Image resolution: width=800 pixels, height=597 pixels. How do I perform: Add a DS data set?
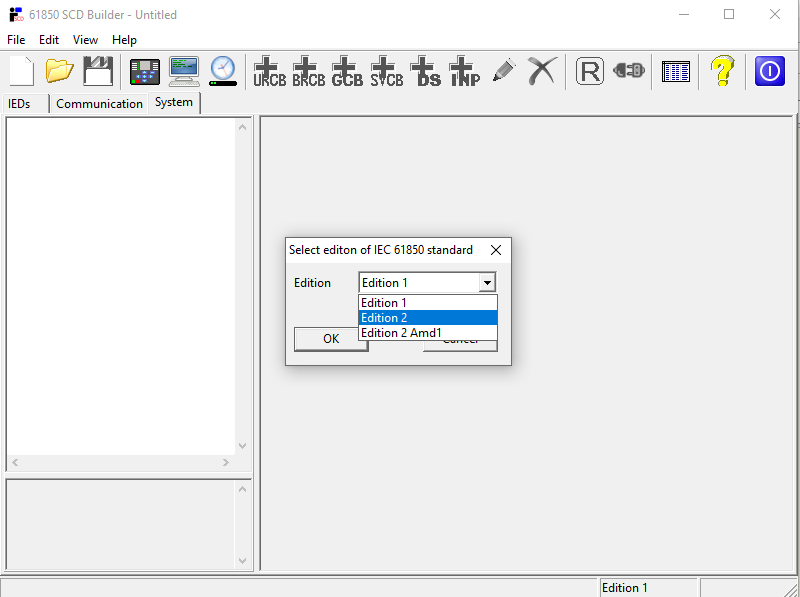click(x=426, y=71)
